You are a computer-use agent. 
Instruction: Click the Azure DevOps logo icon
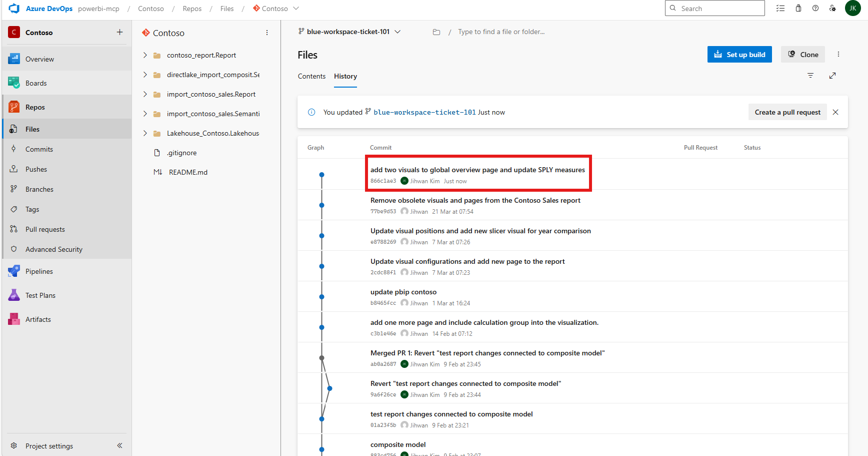(14, 9)
